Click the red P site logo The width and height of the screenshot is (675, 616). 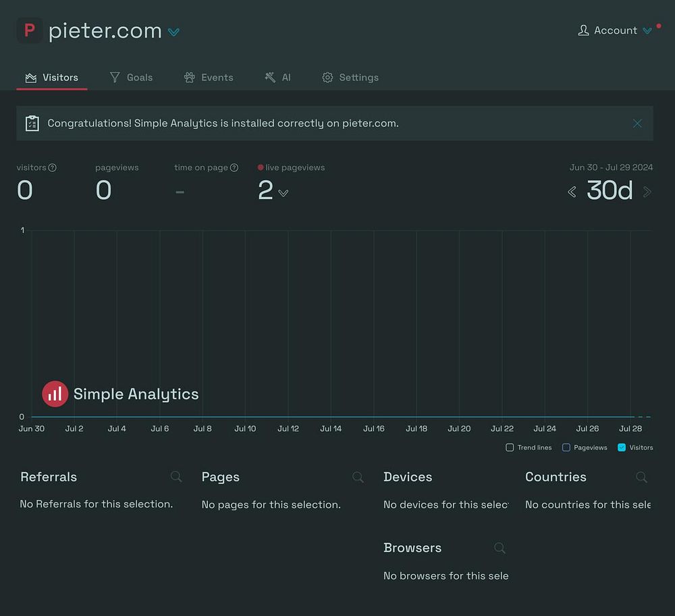[x=29, y=30]
